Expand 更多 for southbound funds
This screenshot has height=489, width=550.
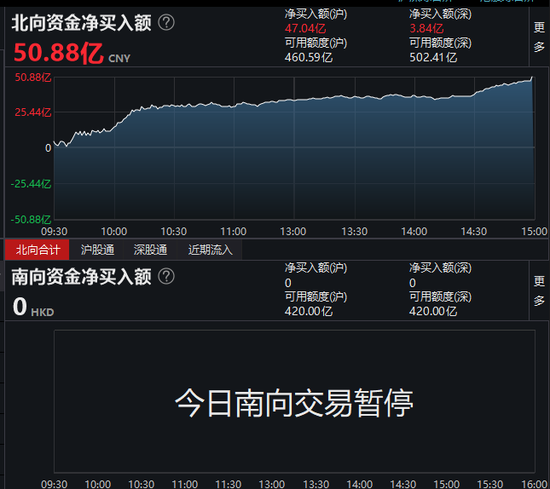pyautogui.click(x=539, y=291)
